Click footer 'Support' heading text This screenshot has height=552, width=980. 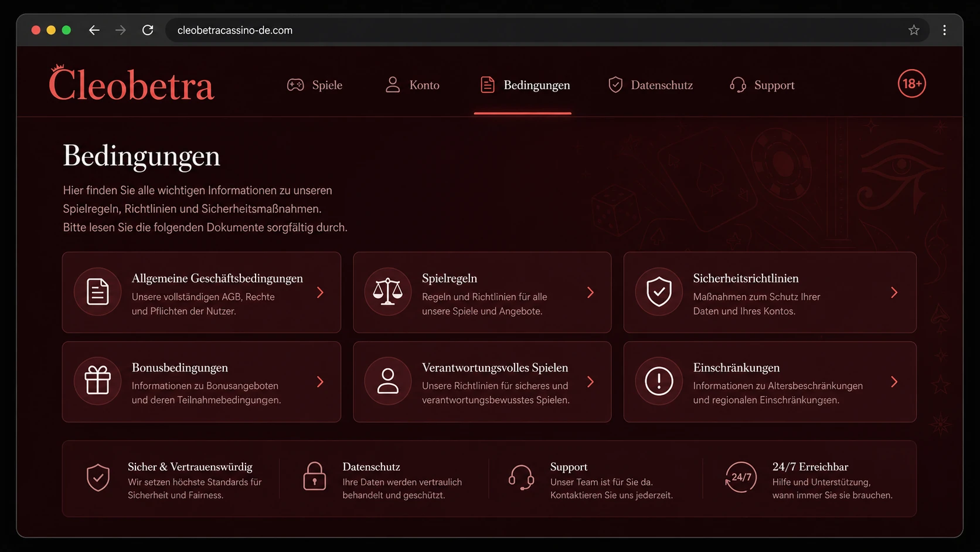tap(569, 467)
